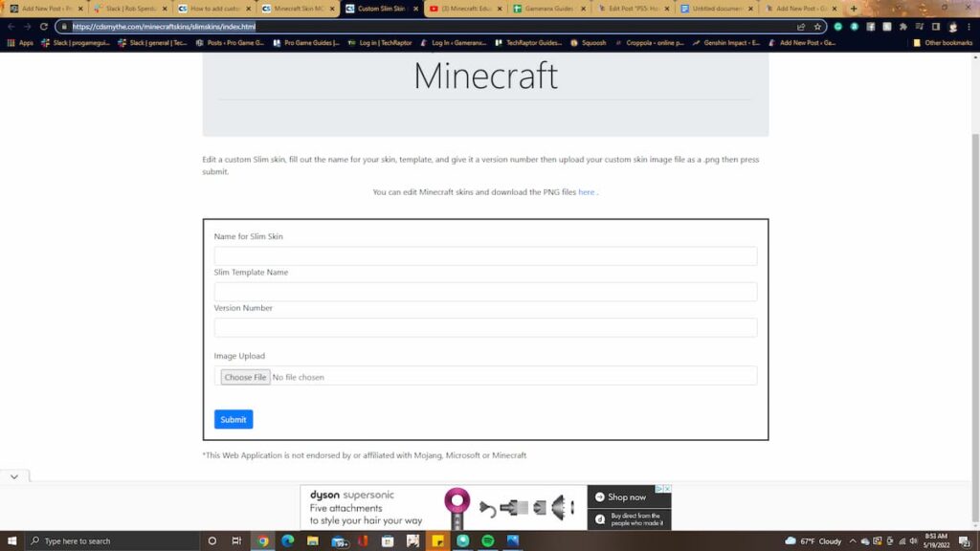Open the Grammarly extension icon
The height and width of the screenshot is (551, 980).
[838, 27]
